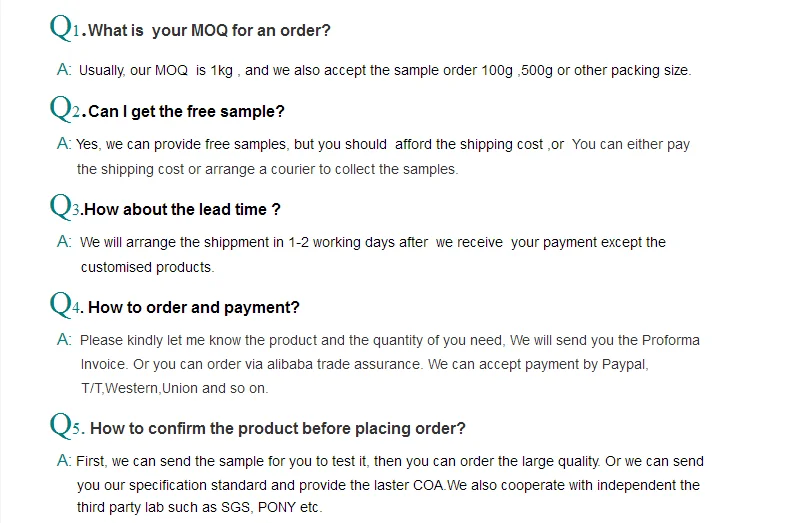This screenshot has width=786, height=523.
Task: Click the "How to order and payment?" question
Action: coord(194,308)
